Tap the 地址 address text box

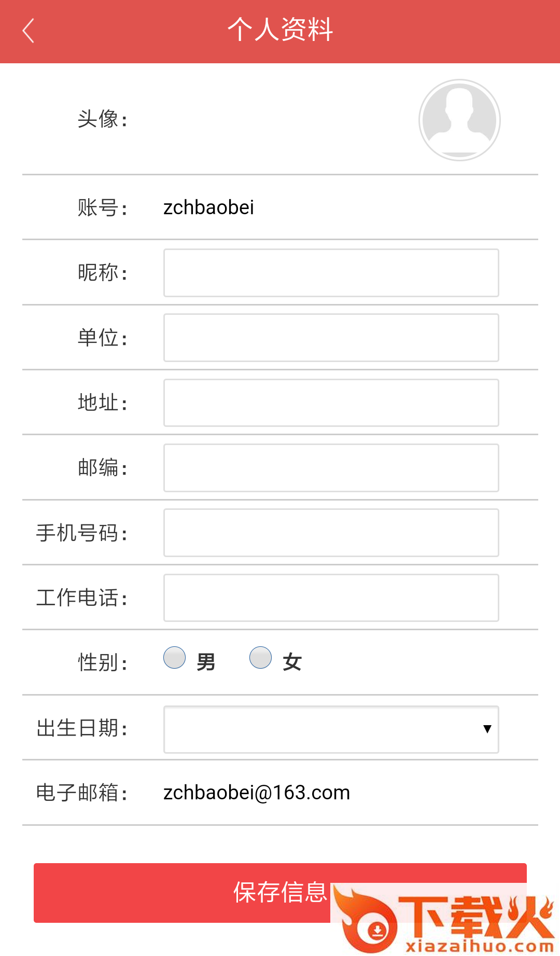(x=331, y=403)
